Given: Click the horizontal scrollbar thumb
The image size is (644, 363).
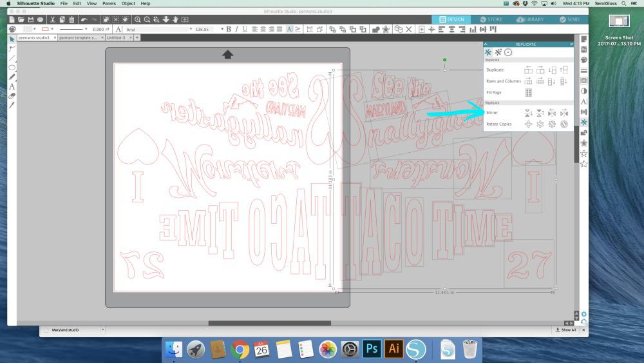Looking at the screenshot, I should [269, 323].
